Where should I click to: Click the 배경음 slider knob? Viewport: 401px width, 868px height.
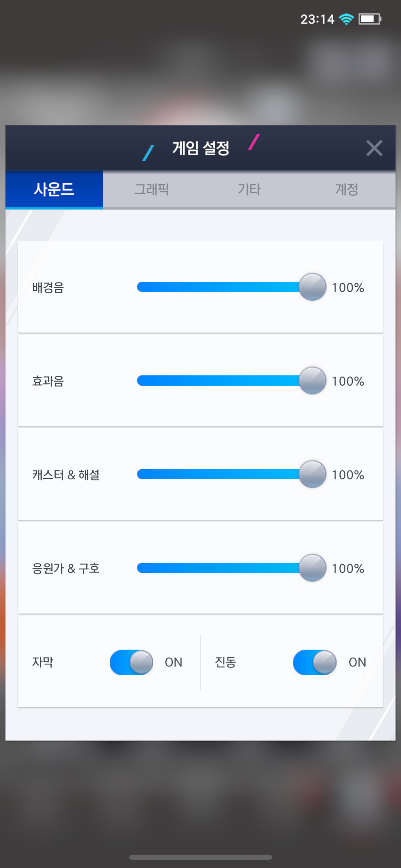[x=312, y=287]
